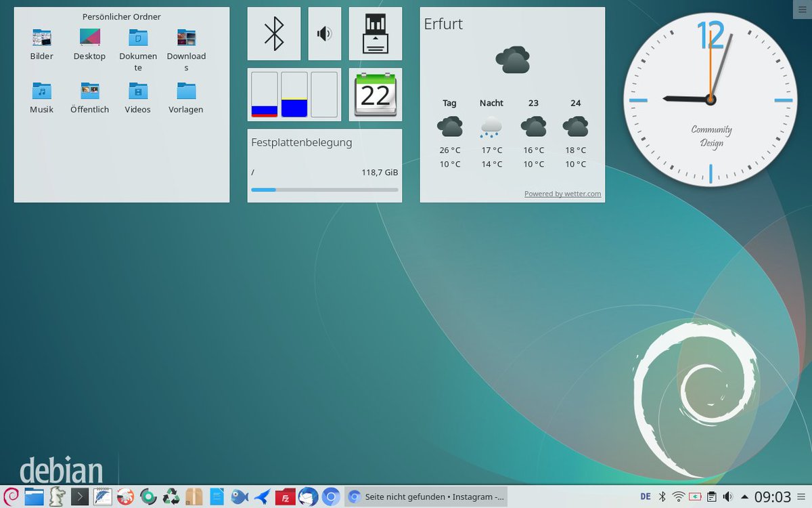The width and height of the screenshot is (812, 508).
Task: Open the blue bird mail application
Action: (x=263, y=496)
